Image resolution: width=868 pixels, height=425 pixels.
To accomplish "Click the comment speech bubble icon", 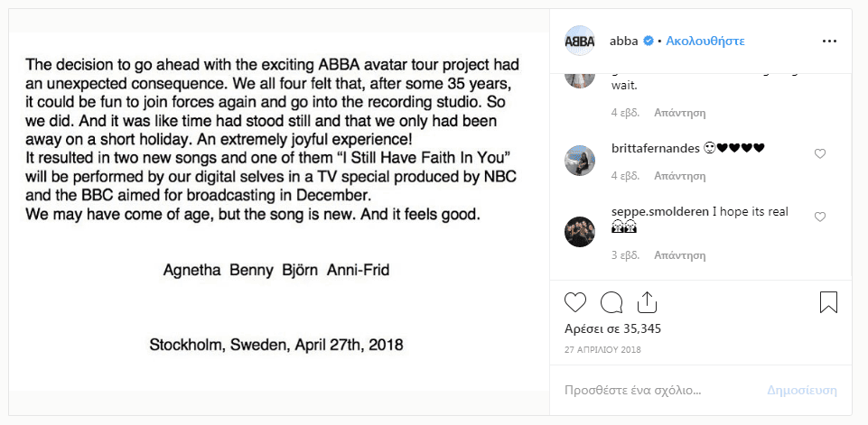I will 611,301.
